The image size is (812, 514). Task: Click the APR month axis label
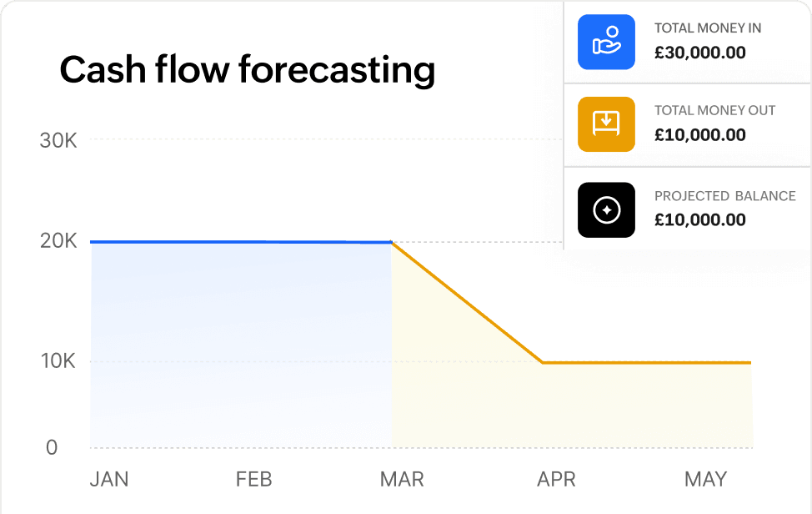(556, 479)
